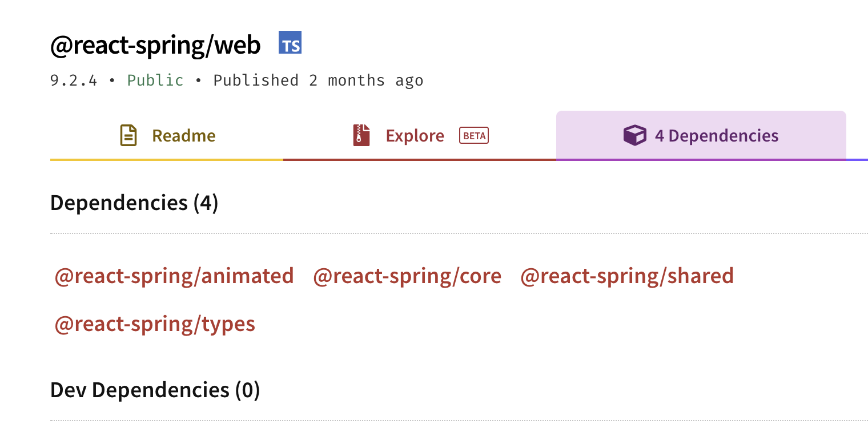868x436 pixels.
Task: Click the TypeScript TS badge icon
Action: [290, 43]
